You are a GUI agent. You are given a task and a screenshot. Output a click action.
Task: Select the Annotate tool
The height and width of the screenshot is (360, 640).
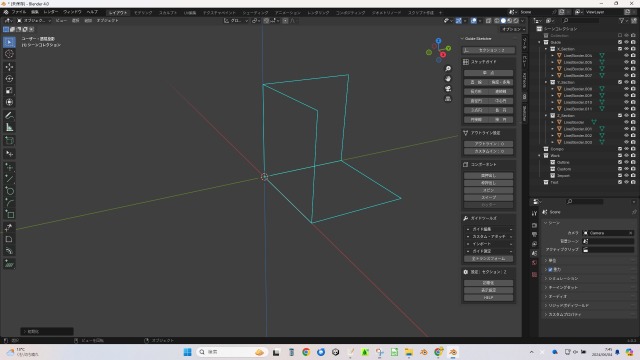pos(9,116)
